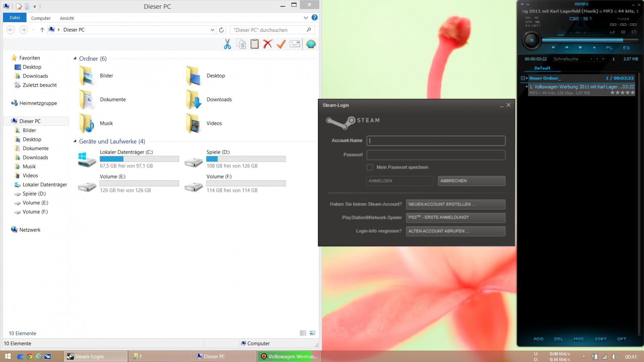Select the Default playlist tab in AIMP3
This screenshot has width=644, height=362.
point(542,68)
